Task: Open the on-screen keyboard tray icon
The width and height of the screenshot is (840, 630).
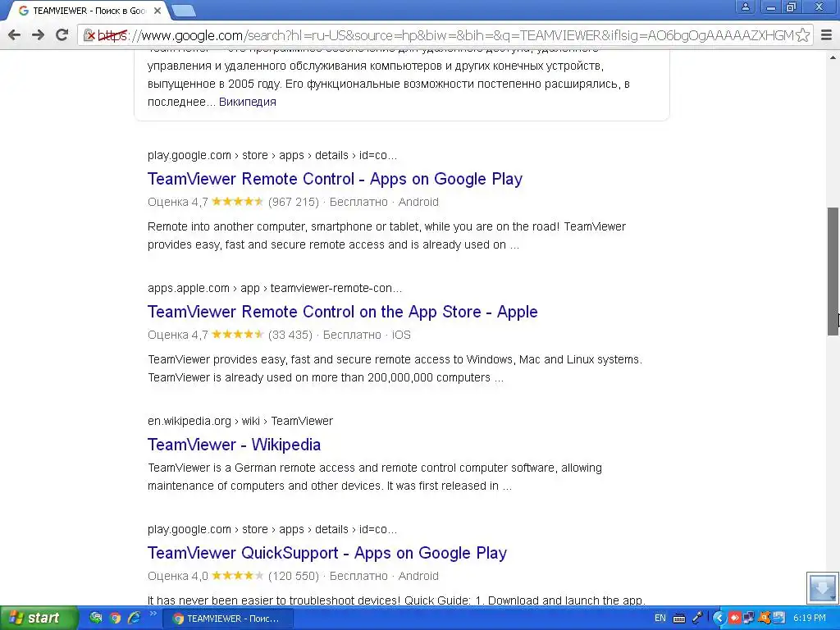Action: tap(679, 619)
